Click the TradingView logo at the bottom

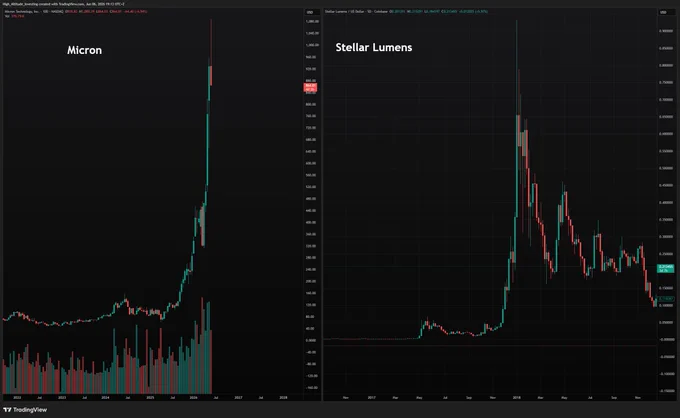[x=25, y=410]
